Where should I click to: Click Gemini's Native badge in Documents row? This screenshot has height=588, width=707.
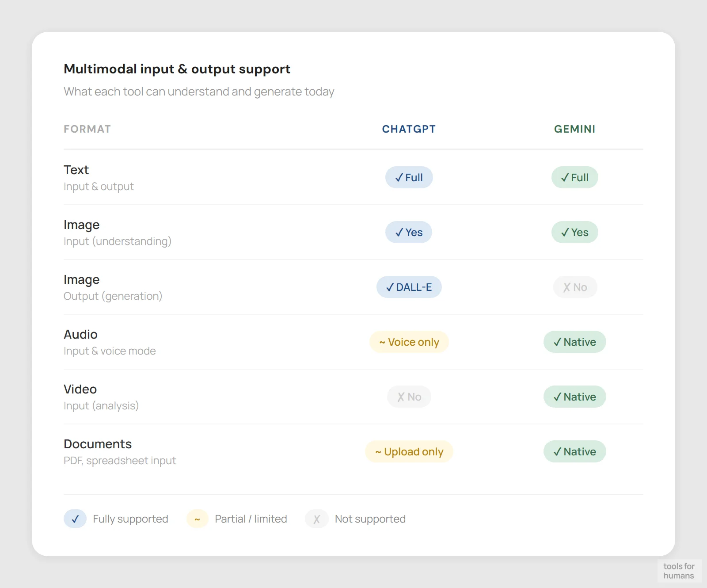574,452
